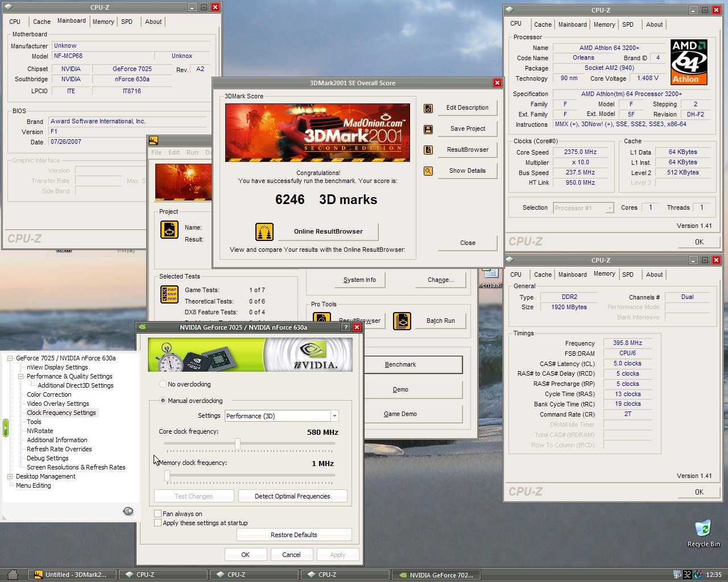Switch to Mainboard tab in processor CPU-Z window

coord(572,24)
